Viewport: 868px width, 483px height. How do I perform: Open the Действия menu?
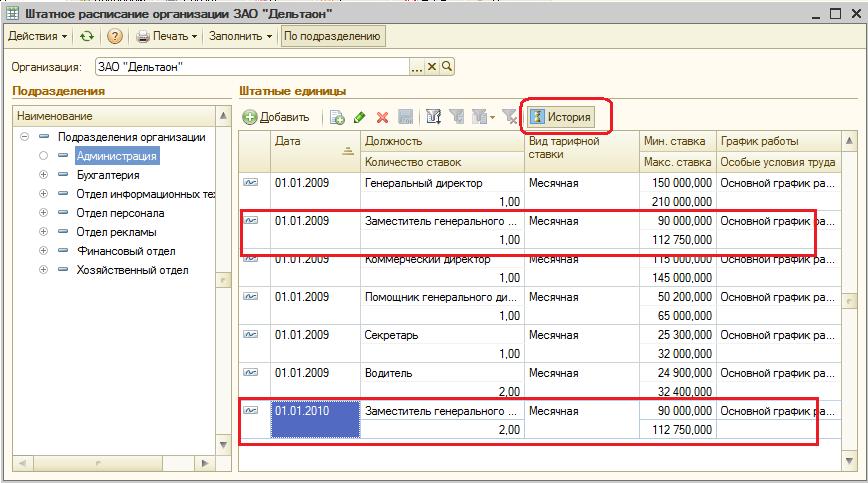coord(38,36)
